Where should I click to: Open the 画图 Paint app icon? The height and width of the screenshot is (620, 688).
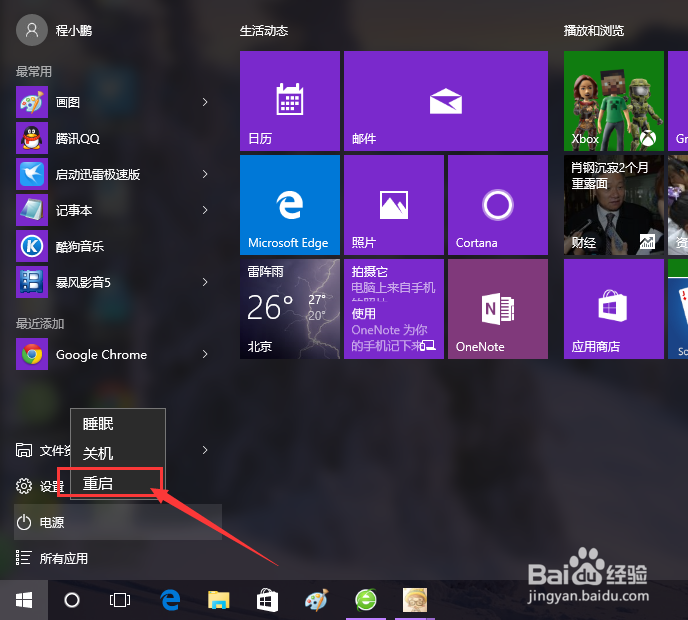tap(32, 102)
